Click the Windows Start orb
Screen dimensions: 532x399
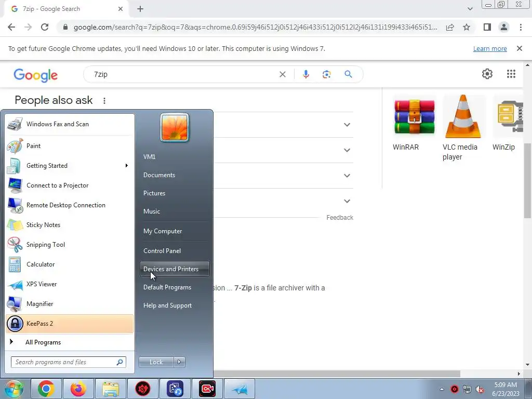14,389
